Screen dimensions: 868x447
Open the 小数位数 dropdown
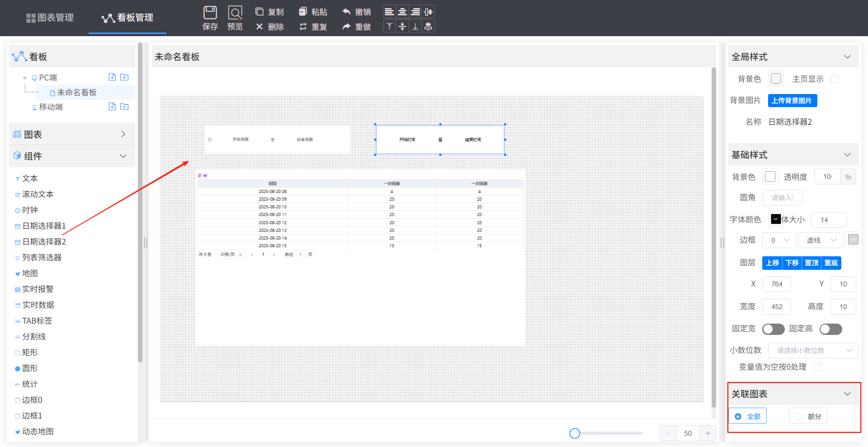tap(813, 350)
